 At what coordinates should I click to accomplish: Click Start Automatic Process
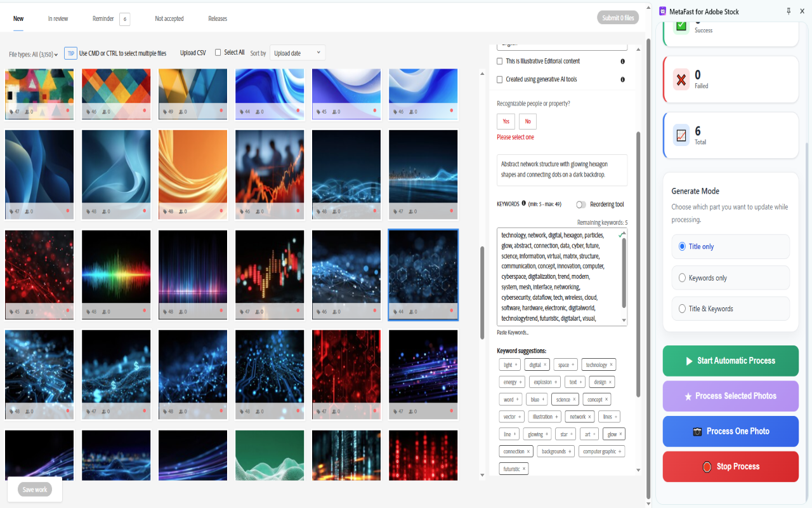pos(730,360)
